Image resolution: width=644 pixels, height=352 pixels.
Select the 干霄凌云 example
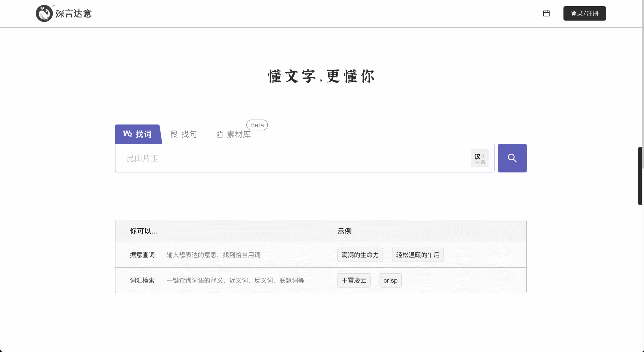(354, 280)
